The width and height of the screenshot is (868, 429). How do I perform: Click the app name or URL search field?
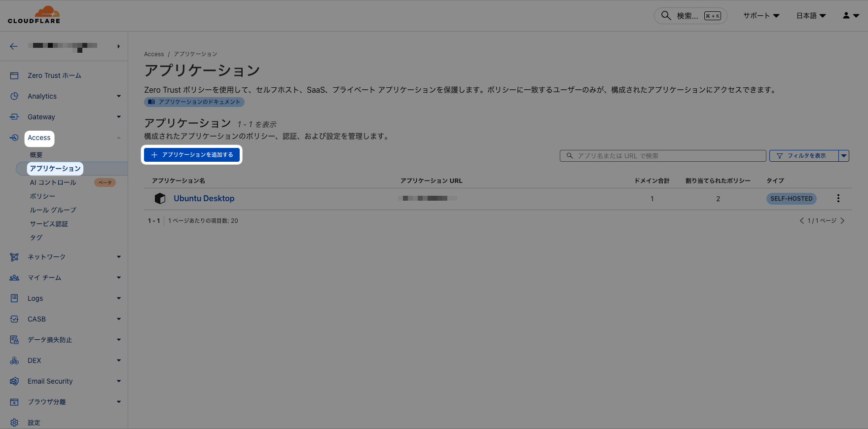pos(663,156)
